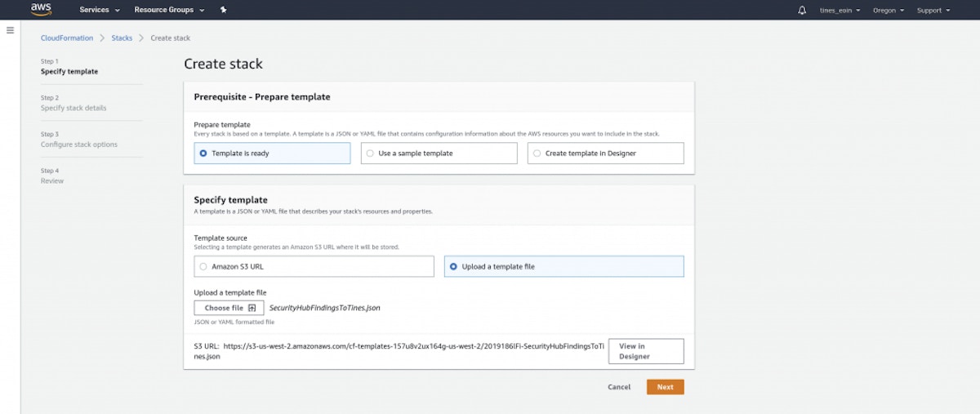Open the Resource Groups dropdown

168,11
